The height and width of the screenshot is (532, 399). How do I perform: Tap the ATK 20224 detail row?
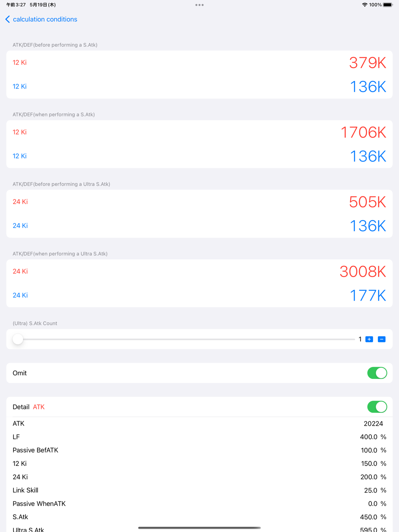(x=199, y=424)
